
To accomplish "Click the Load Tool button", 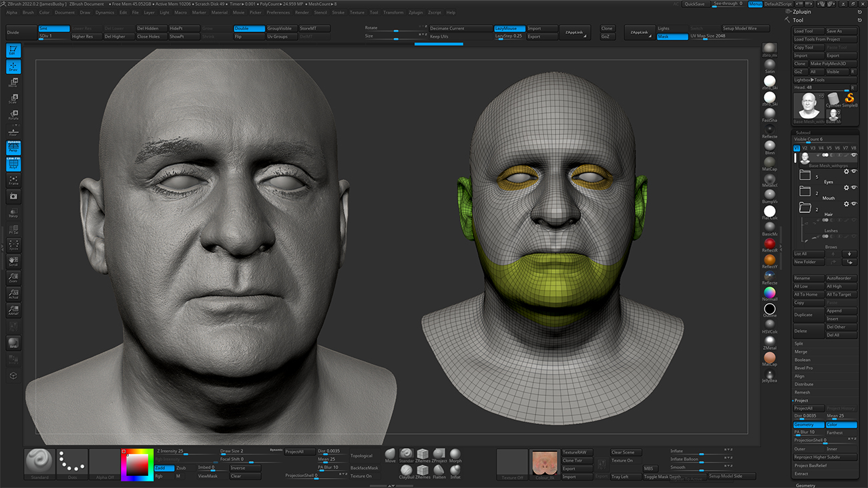I will pyautogui.click(x=809, y=31).
